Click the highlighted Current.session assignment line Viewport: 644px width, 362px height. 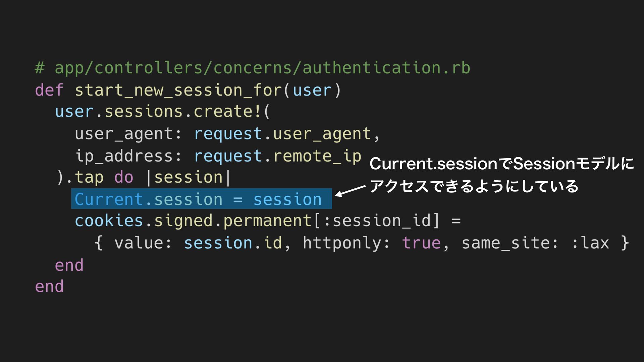(201, 199)
